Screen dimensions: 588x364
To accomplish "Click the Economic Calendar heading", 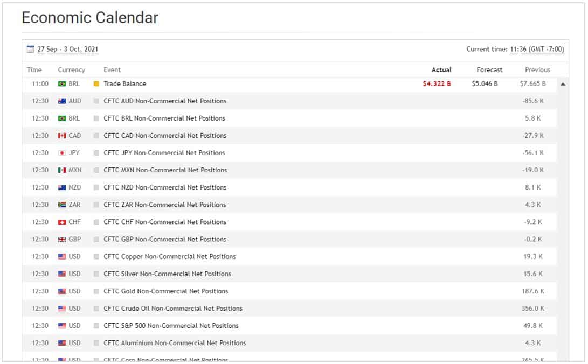I will click(x=90, y=18).
